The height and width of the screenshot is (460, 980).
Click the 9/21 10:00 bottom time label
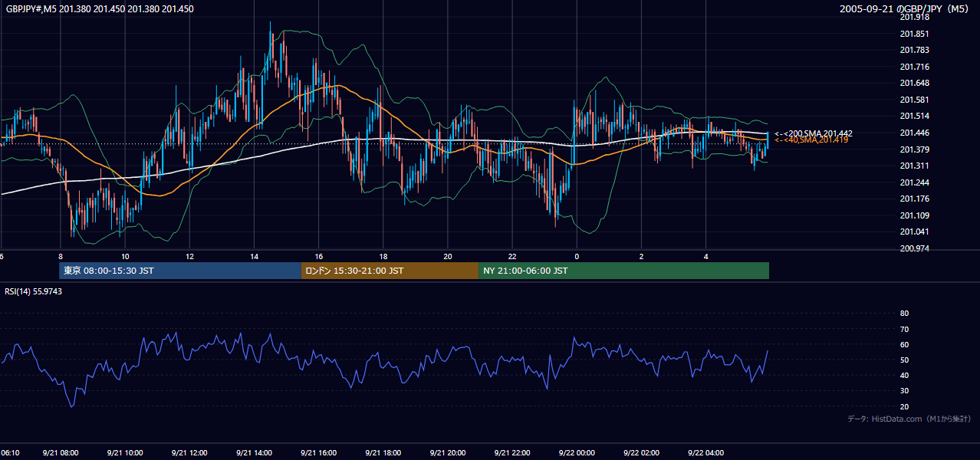click(x=125, y=453)
